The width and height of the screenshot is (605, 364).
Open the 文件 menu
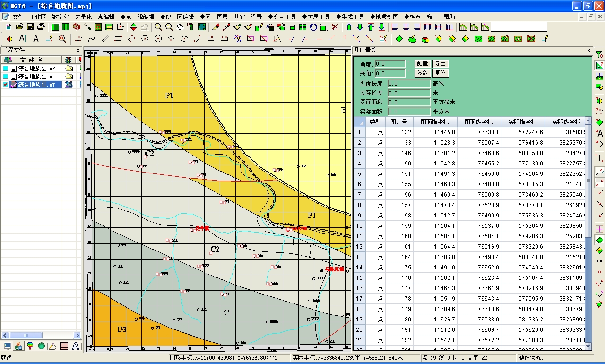tap(18, 17)
